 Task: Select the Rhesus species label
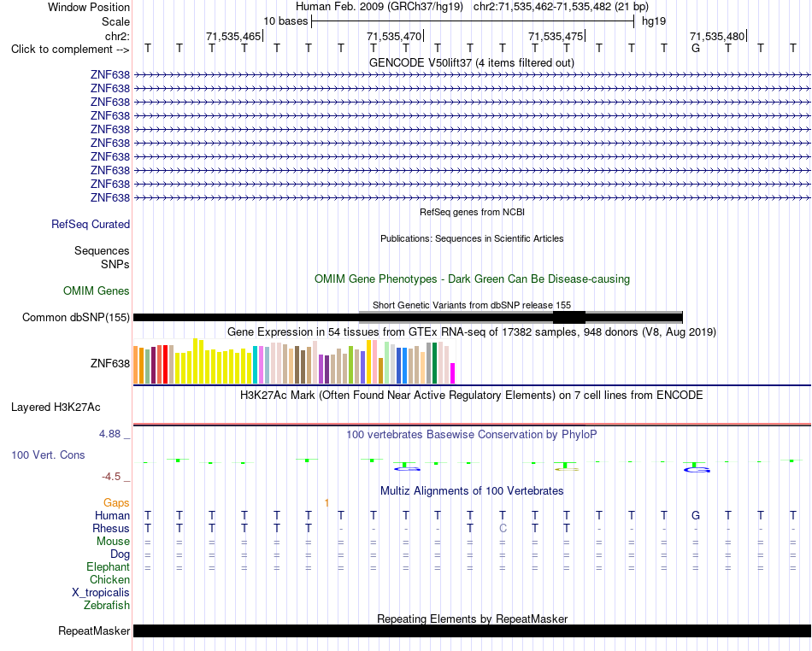tap(111, 528)
